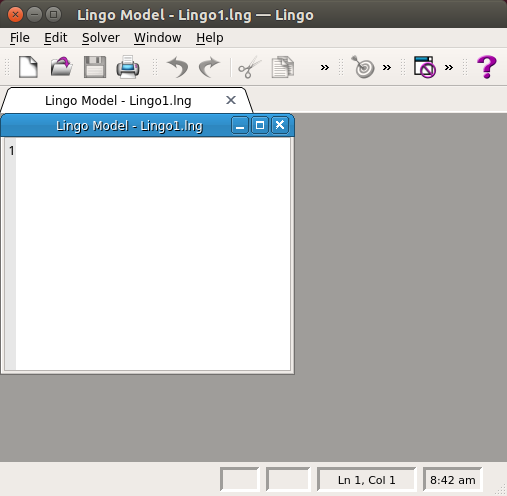The height and width of the screenshot is (496, 507).
Task: Open the Solver menu
Action: pyautogui.click(x=101, y=38)
